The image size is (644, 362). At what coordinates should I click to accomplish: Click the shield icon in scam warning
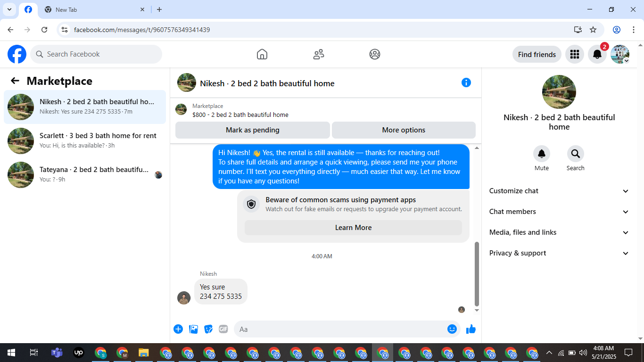(251, 204)
